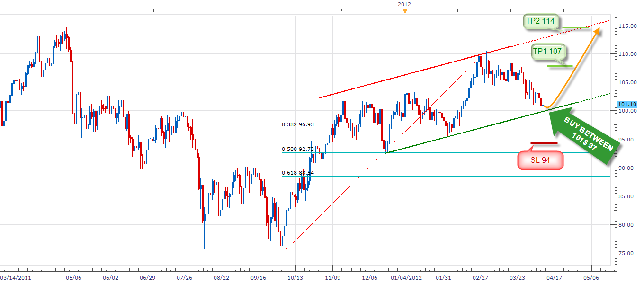Click the 03/23 date axis label
644x283 pixels.
pyautogui.click(x=517, y=278)
